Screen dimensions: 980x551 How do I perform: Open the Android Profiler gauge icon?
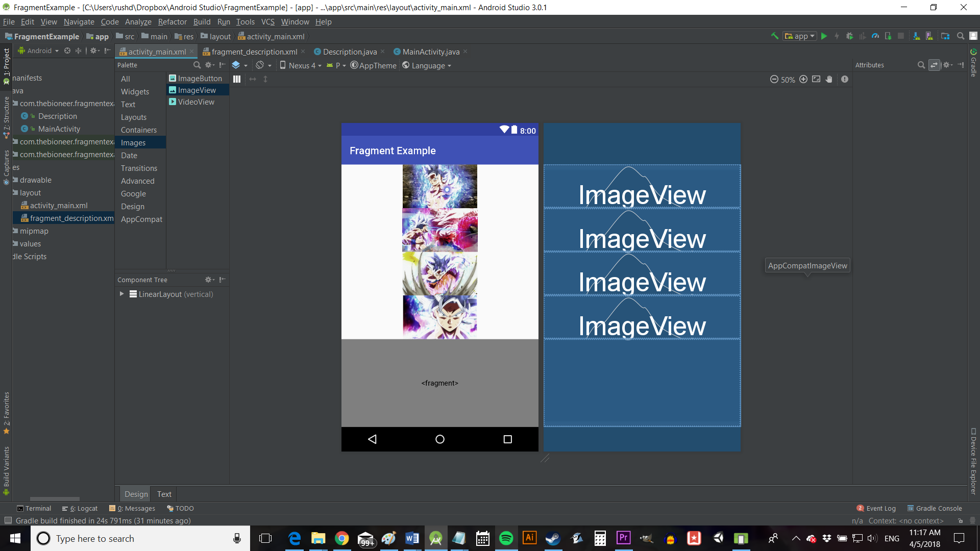(875, 36)
